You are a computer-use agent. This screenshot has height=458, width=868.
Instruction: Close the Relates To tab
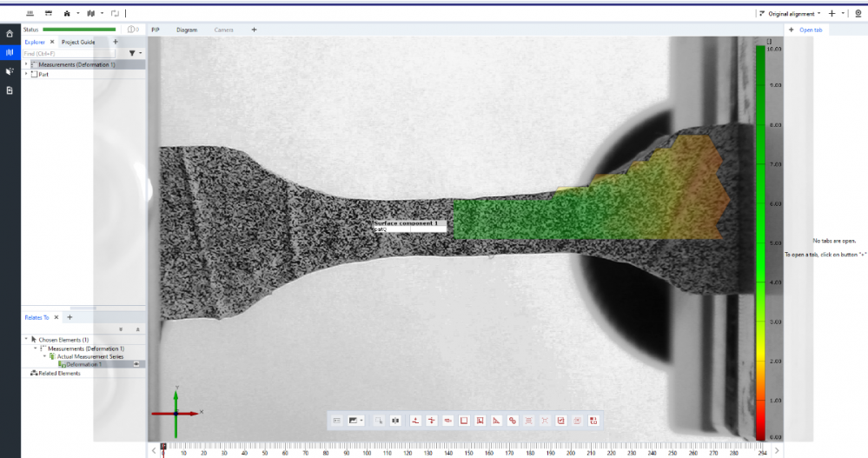coord(56,317)
